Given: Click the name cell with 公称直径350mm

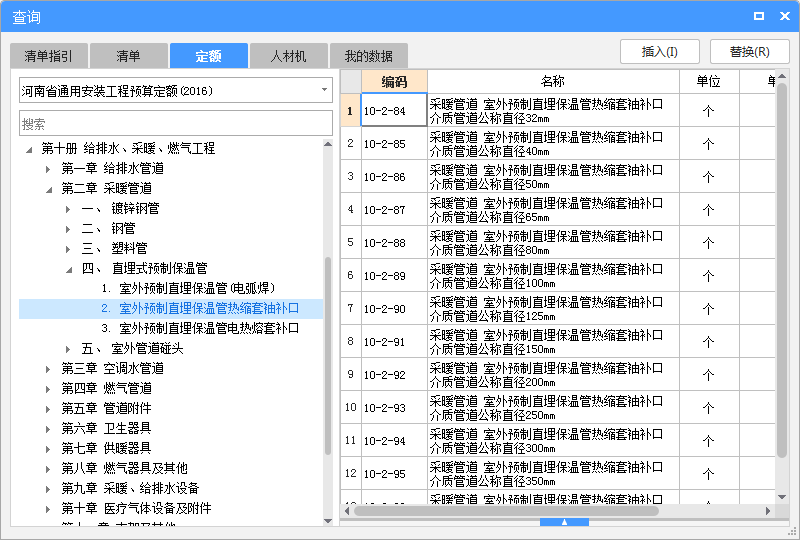Looking at the screenshot, I should click(x=553, y=473).
